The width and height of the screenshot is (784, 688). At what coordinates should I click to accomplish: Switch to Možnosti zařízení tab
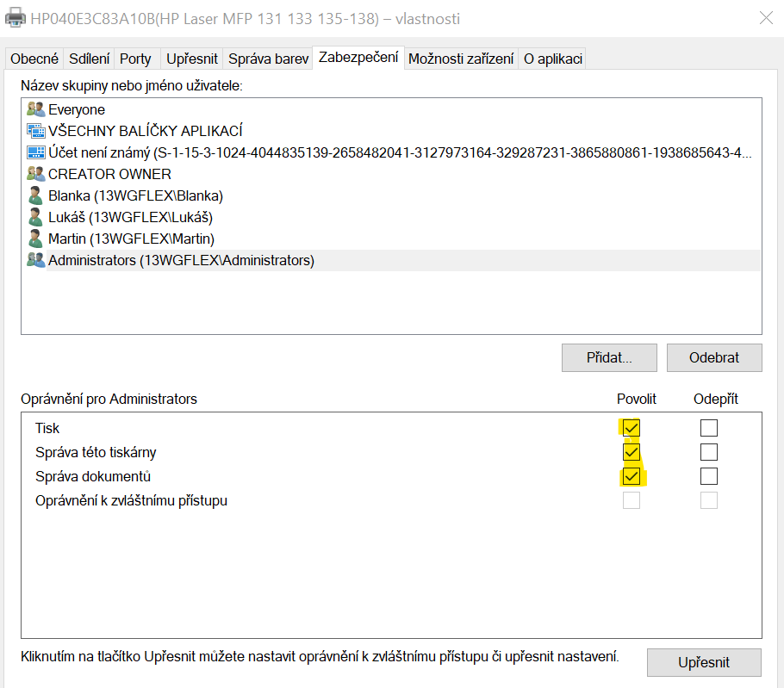pos(461,59)
